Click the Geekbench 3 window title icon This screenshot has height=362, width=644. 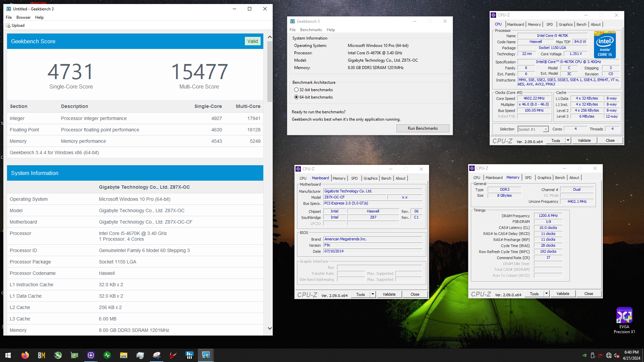(x=292, y=21)
